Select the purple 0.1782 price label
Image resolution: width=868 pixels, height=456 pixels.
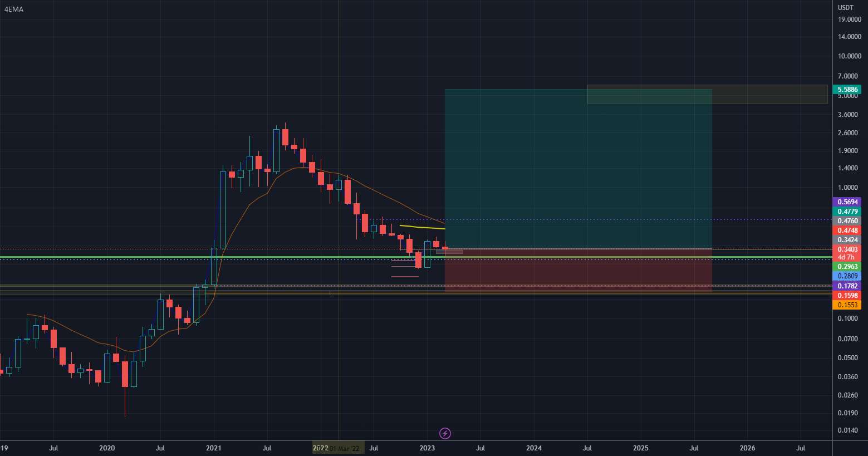click(846, 286)
